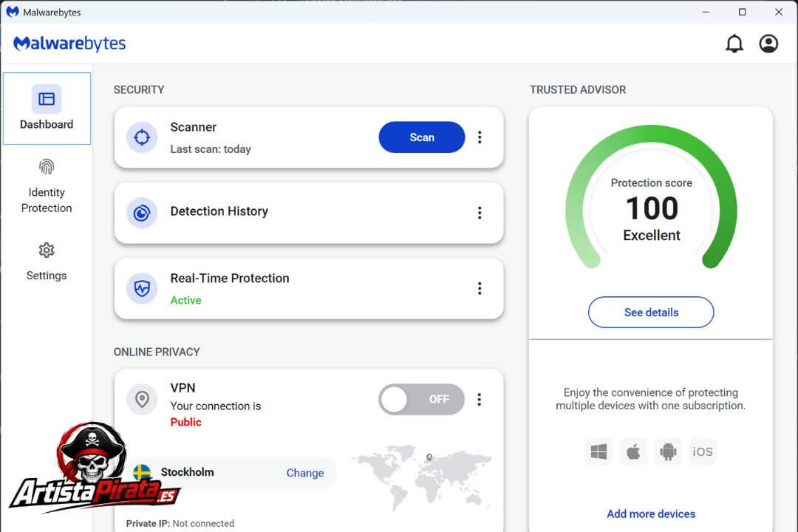Click the Real-Time Protection Active status
Image resolution: width=798 pixels, height=532 pixels.
pos(185,301)
